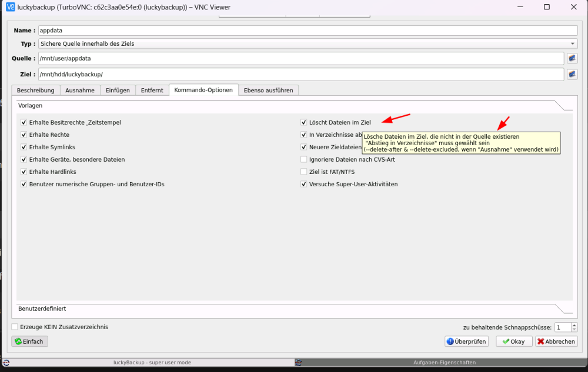Open the Einfügen tab
Image resolution: width=588 pixels, height=372 pixels.
click(x=118, y=91)
